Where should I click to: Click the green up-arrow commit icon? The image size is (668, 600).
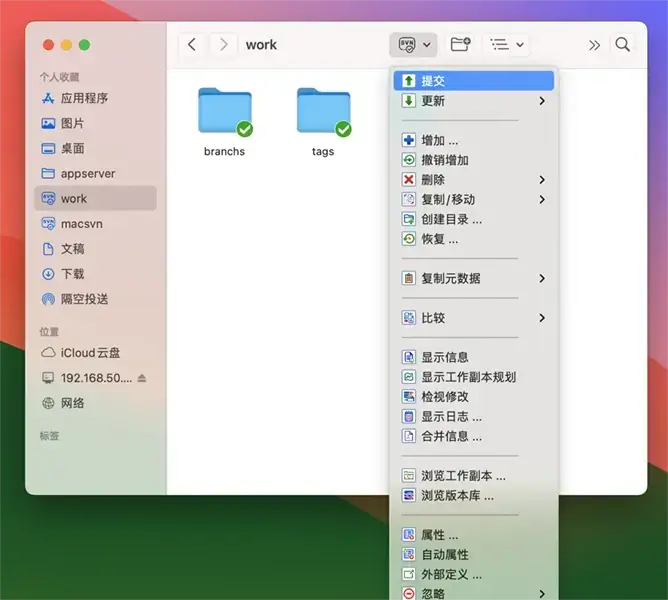coord(409,81)
